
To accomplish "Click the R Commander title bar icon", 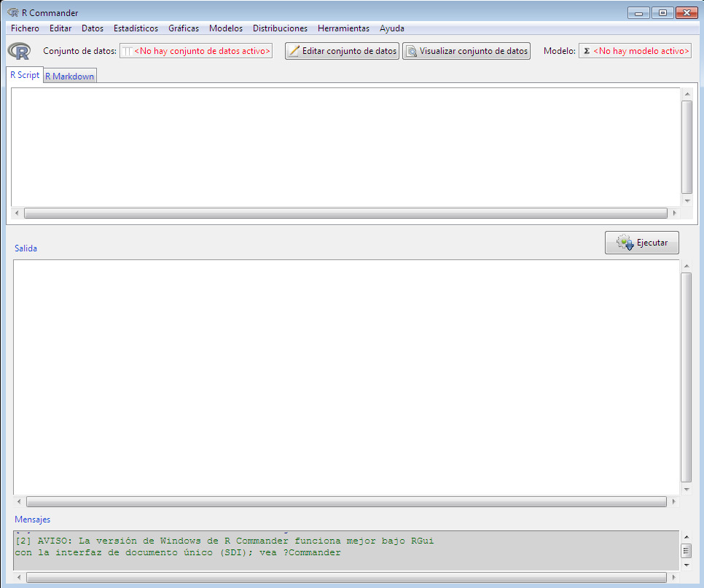I will (x=13, y=12).
